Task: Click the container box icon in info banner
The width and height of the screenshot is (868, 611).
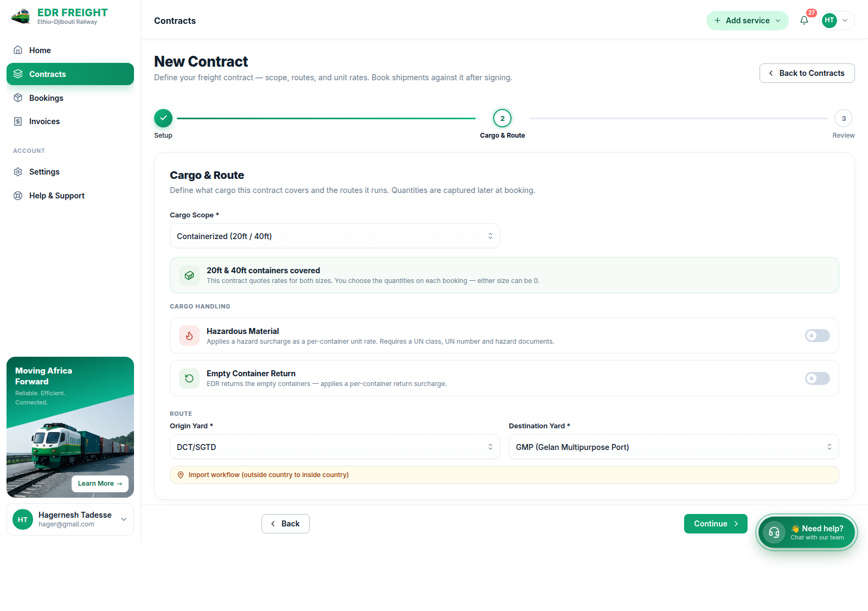Action: point(189,275)
